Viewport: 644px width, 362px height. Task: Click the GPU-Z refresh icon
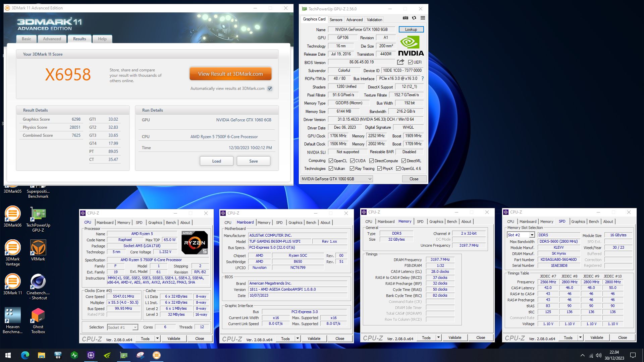(x=414, y=18)
